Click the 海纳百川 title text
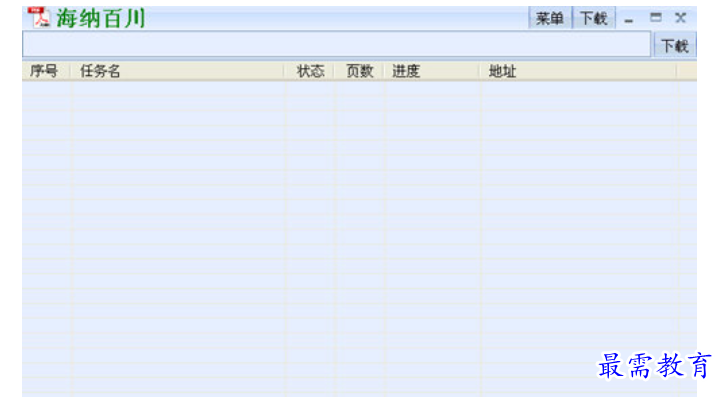720x397 pixels. click(101, 18)
